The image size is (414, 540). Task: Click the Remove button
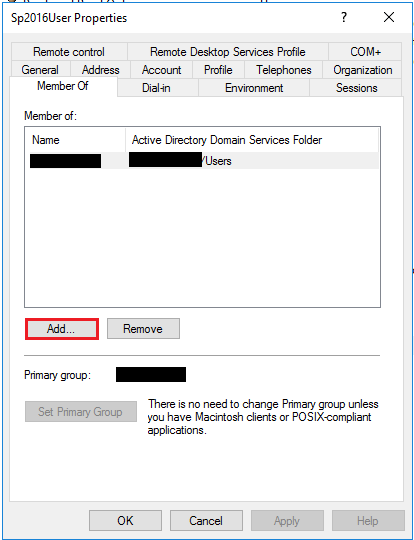click(x=143, y=329)
